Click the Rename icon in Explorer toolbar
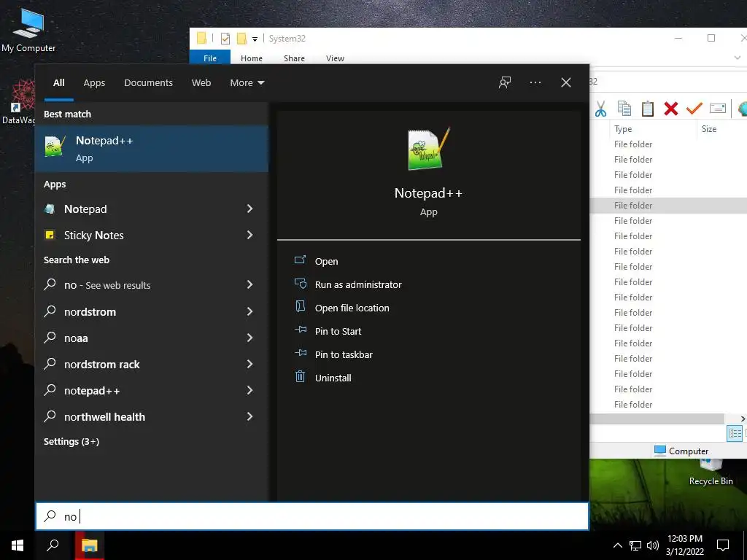Image resolution: width=747 pixels, height=560 pixels. (718, 109)
